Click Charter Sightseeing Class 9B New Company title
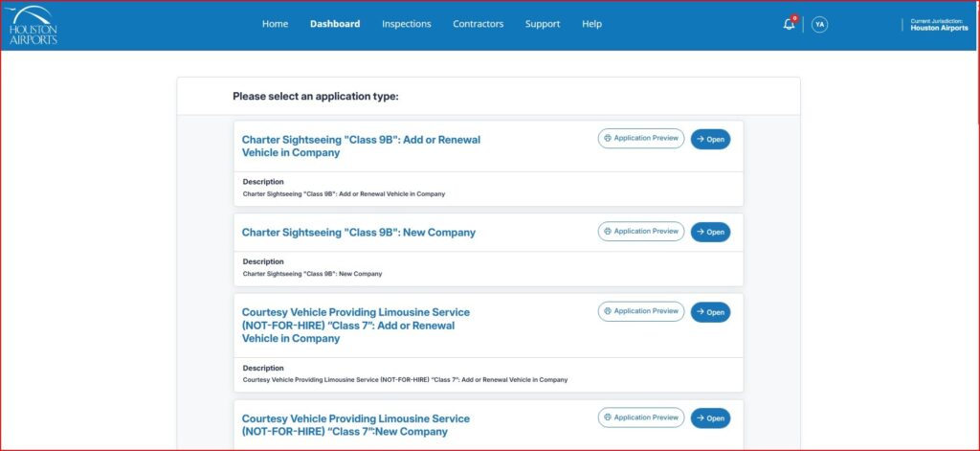The width and height of the screenshot is (980, 451). pyautogui.click(x=358, y=233)
